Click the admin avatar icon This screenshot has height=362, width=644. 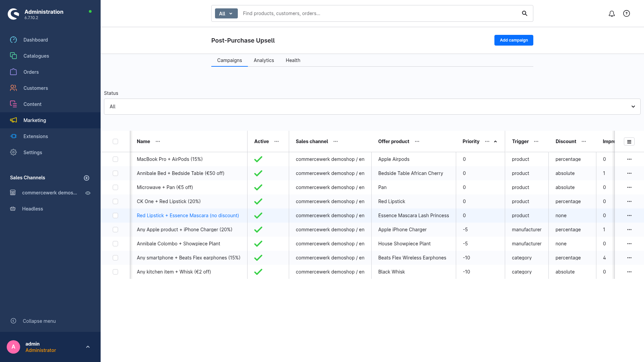(x=13, y=347)
